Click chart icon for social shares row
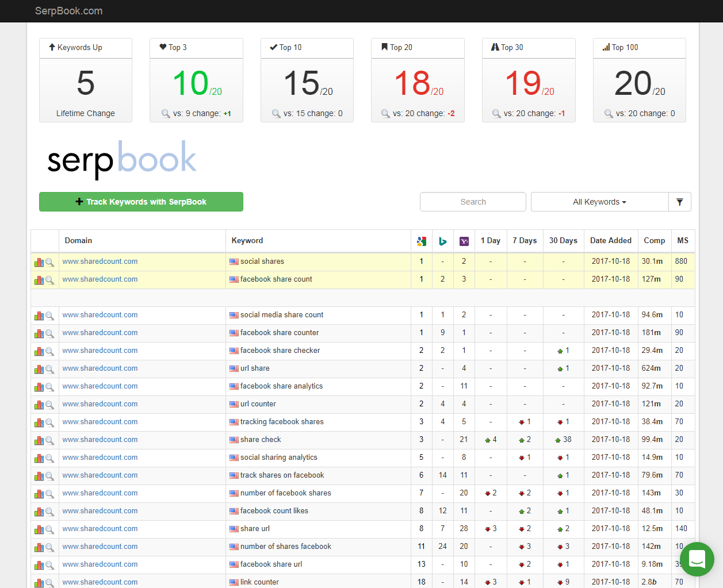 tap(39, 262)
